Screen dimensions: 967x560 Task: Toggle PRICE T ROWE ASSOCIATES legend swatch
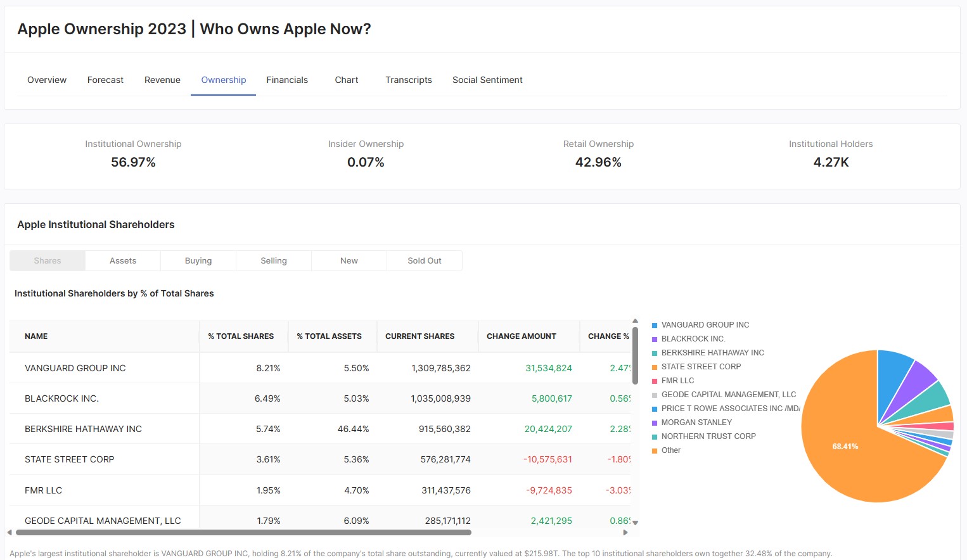[655, 409]
